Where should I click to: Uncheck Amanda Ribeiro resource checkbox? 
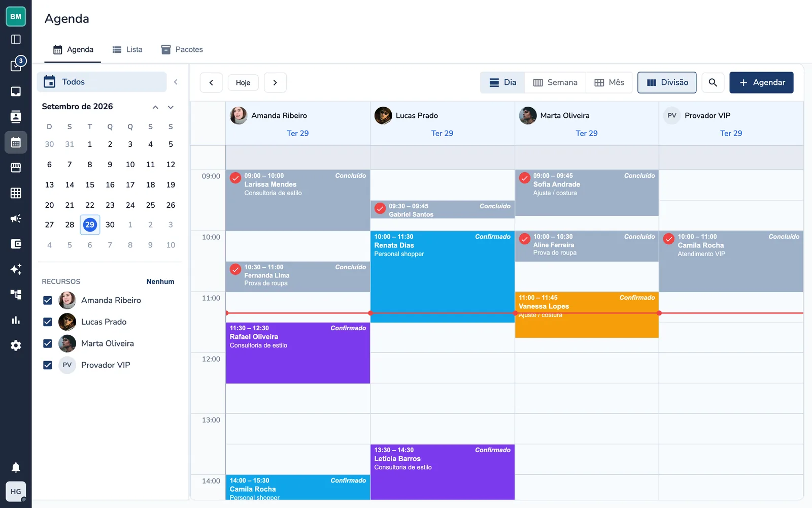pos(48,300)
